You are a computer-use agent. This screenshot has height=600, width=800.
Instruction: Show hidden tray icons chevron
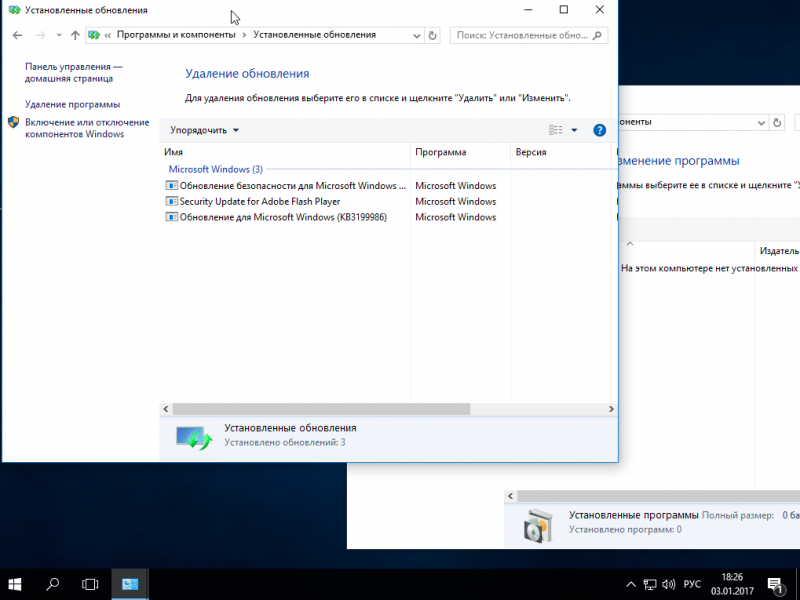pyautogui.click(x=631, y=585)
